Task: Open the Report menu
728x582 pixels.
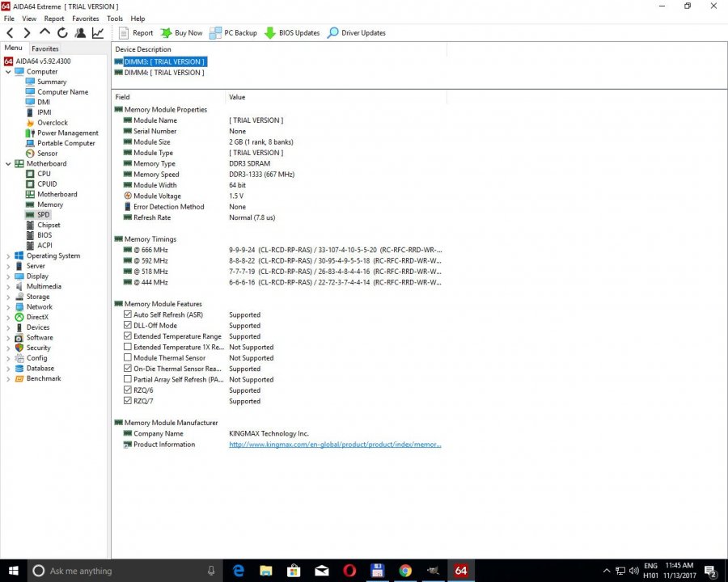Action: coord(54,19)
